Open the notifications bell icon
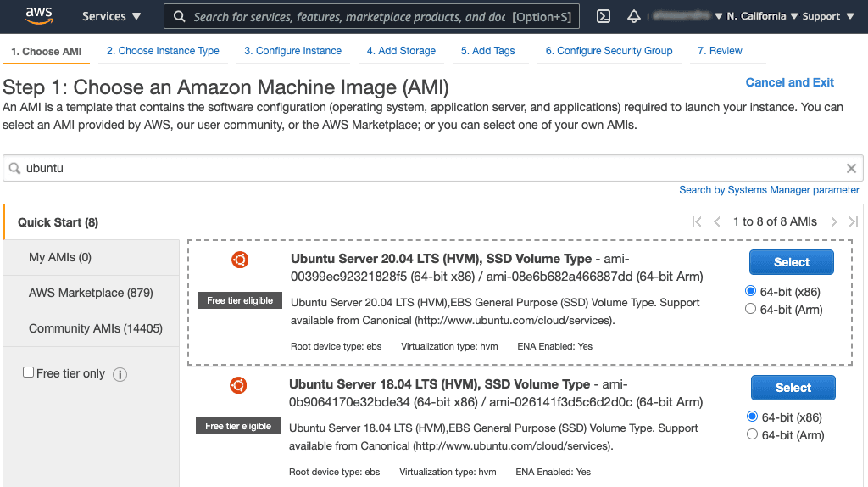This screenshot has height=487, width=868. click(x=633, y=16)
